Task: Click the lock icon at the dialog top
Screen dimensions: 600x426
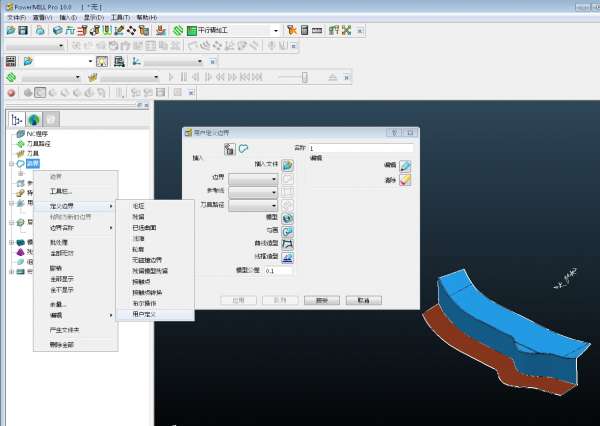Action: pyautogui.click(x=230, y=149)
